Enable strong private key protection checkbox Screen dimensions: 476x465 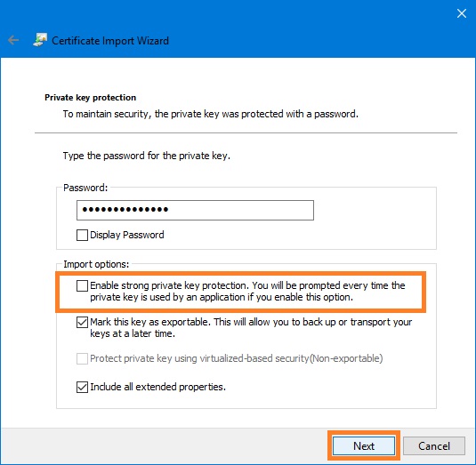(82, 285)
